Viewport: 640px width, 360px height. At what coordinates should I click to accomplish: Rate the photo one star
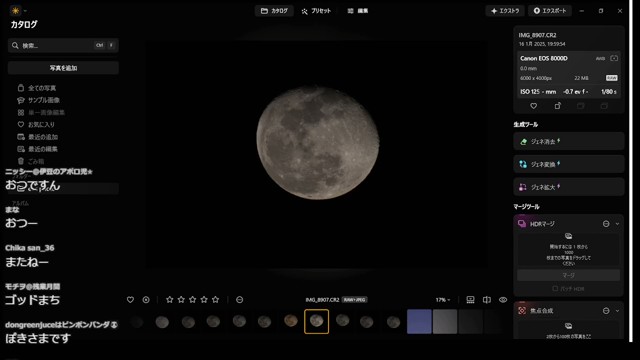pos(170,300)
